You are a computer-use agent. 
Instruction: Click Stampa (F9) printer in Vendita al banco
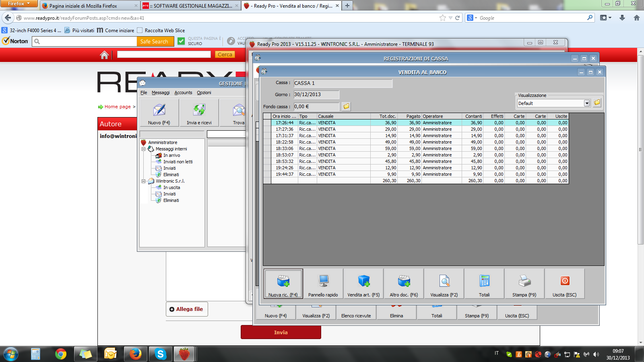(524, 284)
